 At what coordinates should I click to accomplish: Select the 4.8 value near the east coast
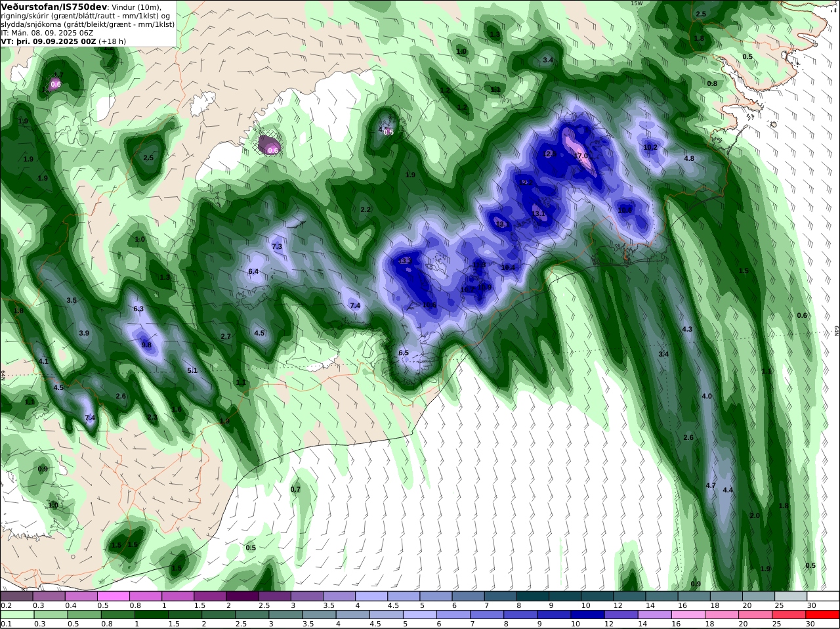click(x=689, y=158)
